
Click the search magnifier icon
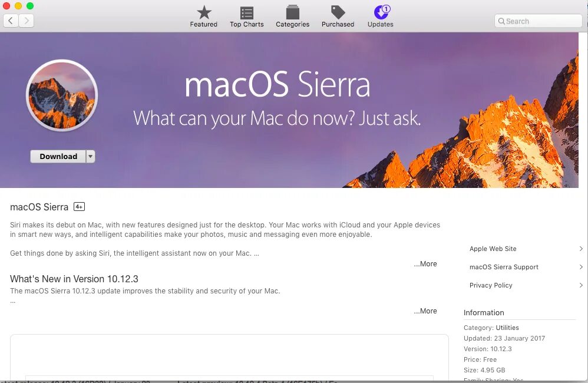(501, 21)
